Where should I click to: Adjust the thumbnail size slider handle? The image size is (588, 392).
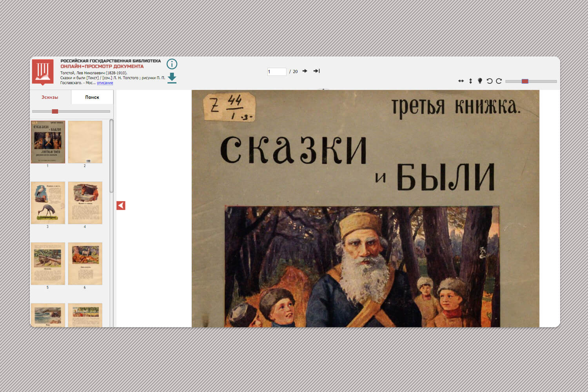(55, 111)
